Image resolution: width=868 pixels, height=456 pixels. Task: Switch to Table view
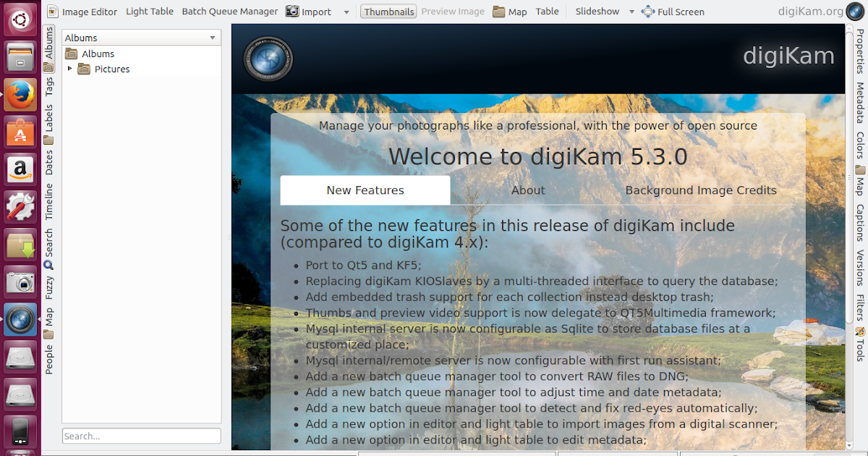(x=548, y=12)
